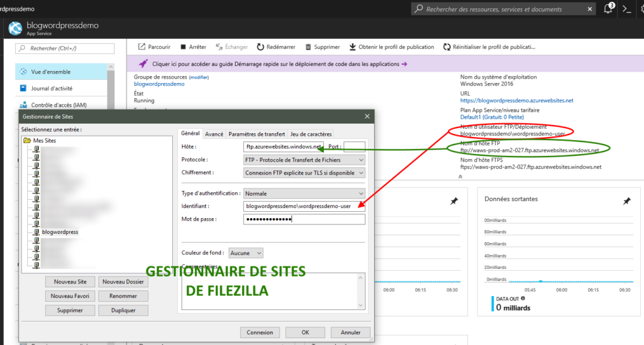Open the Paramètres de transfert tab
644x345 pixels.
click(x=257, y=134)
